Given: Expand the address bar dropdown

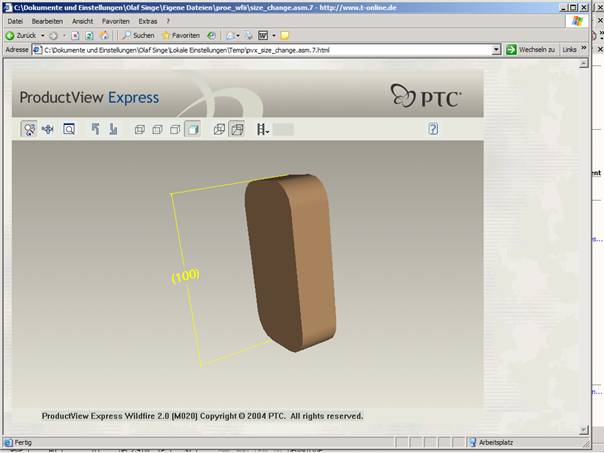Looking at the screenshot, I should point(496,50).
